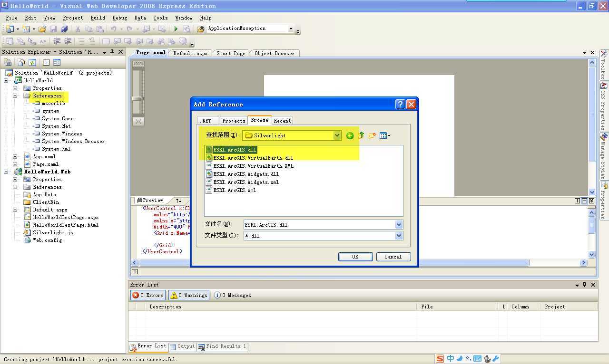The height and width of the screenshot is (364, 609).
Task: Click the Preview button in the XAML split view
Action: tap(149, 201)
